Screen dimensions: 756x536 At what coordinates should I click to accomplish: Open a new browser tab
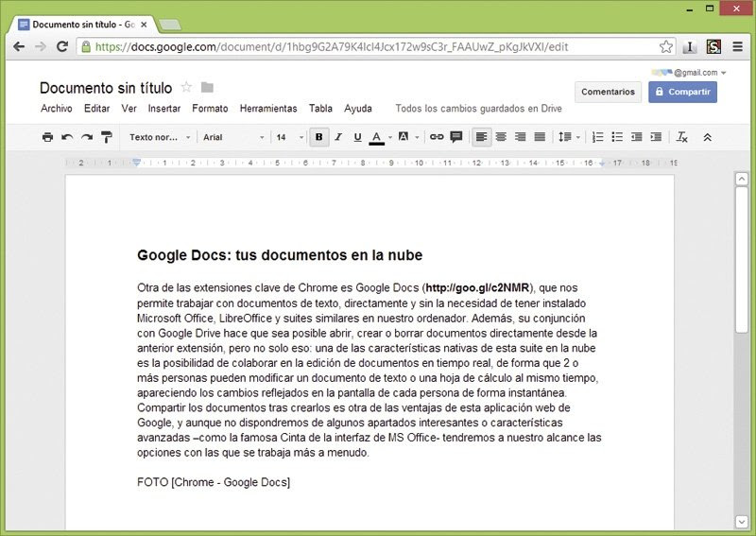tap(169, 25)
